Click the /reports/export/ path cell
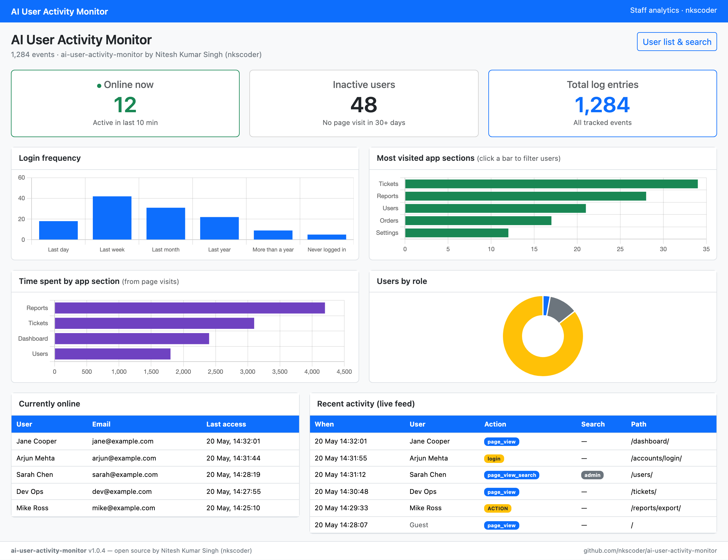 (x=656, y=508)
